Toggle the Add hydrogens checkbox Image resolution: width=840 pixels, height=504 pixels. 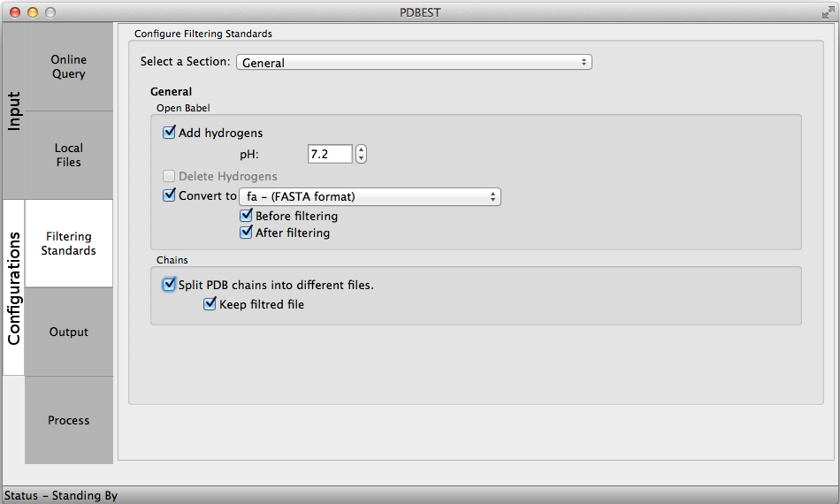coord(170,133)
